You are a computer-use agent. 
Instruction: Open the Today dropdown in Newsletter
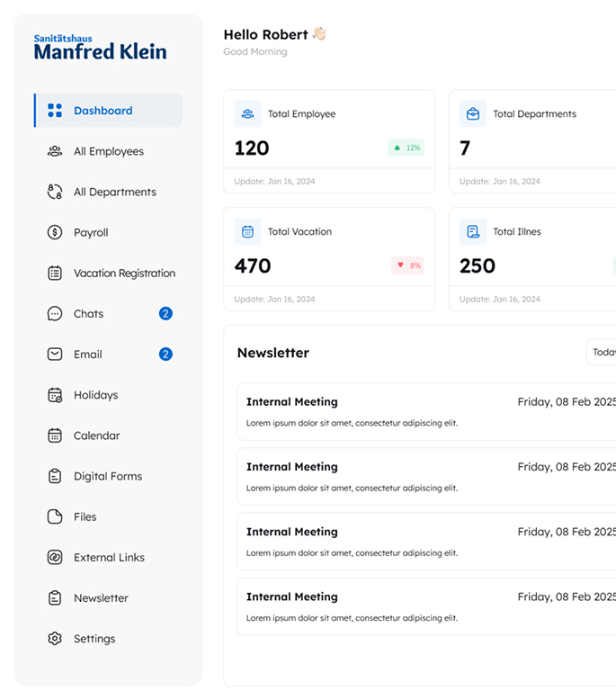click(602, 353)
